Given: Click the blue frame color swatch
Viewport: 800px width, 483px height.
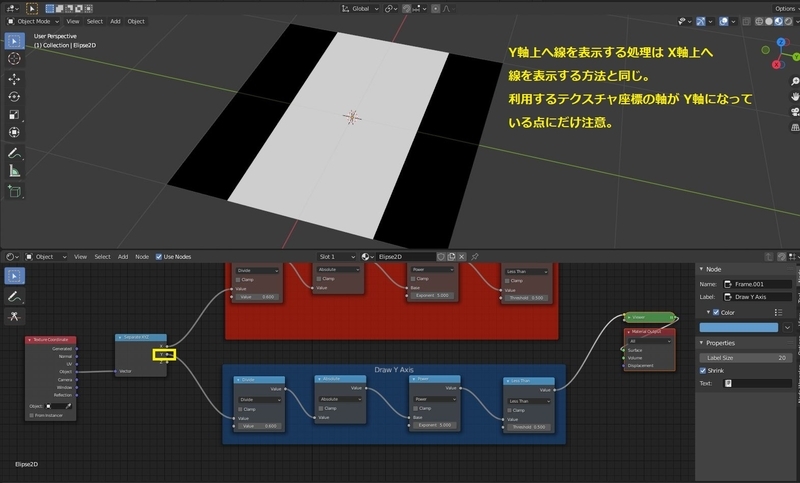Looking at the screenshot, I should click(738, 327).
